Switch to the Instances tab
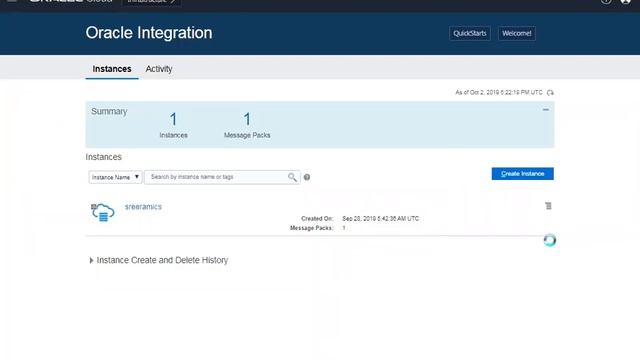Image resolution: width=640 pixels, height=360 pixels. point(112,69)
